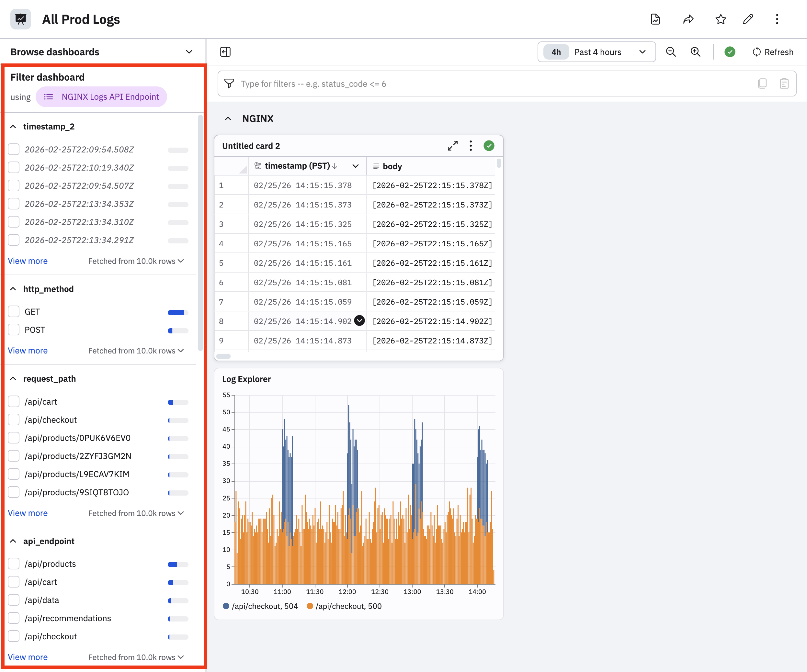Star this dashboard as favorite
Screen dimensions: 807x672
[x=721, y=19]
